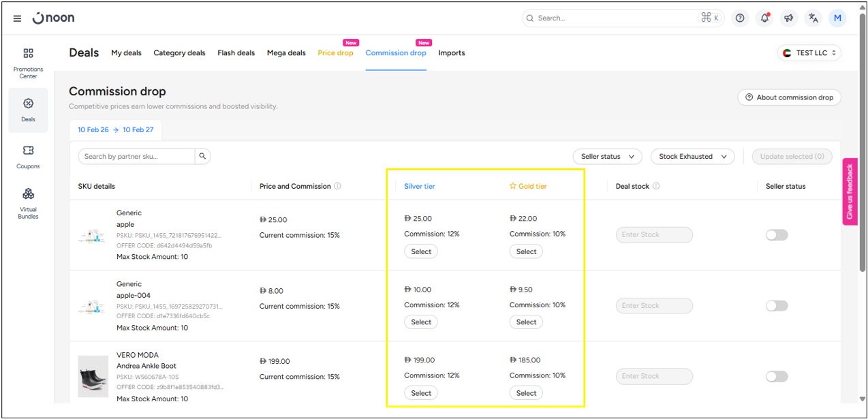Open the hamburger navigation menu
Image resolution: width=868 pixels, height=419 pixels.
[x=17, y=18]
